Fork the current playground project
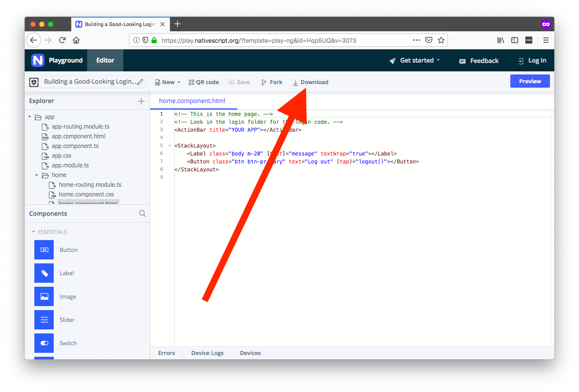This screenshot has height=392, width=579. click(x=271, y=82)
